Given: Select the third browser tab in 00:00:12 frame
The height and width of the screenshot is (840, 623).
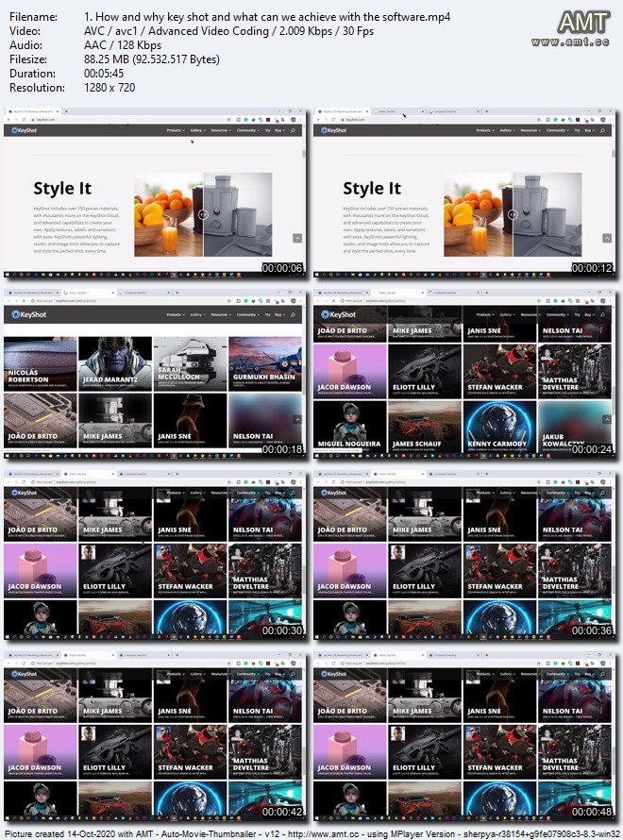Looking at the screenshot, I should coord(453,111).
